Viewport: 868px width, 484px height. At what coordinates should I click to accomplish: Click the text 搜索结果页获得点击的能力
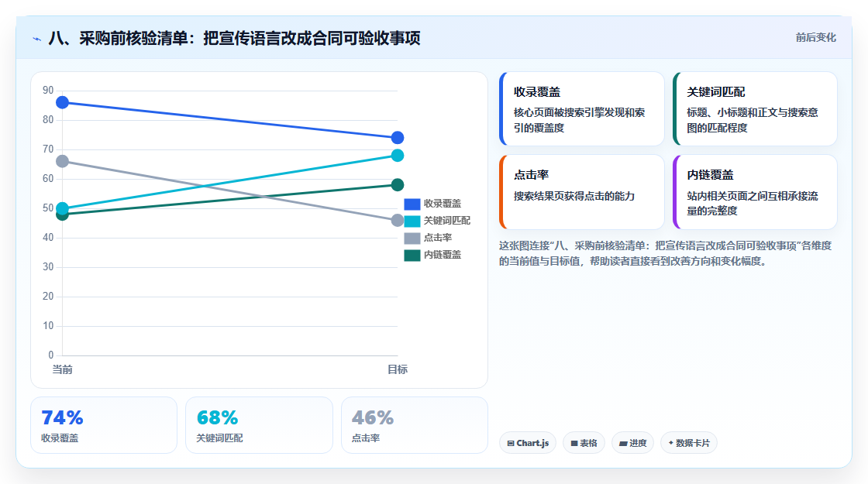tap(574, 197)
